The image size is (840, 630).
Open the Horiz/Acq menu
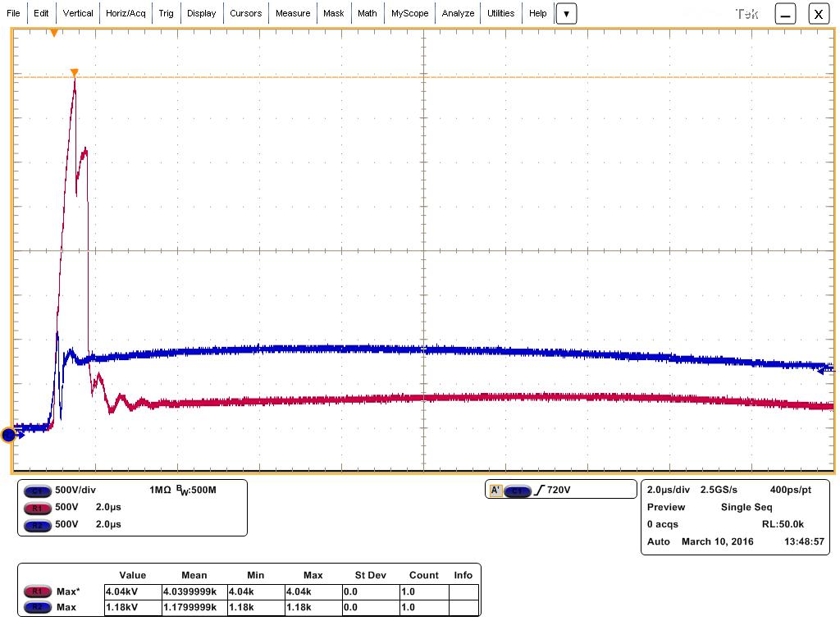(126, 13)
